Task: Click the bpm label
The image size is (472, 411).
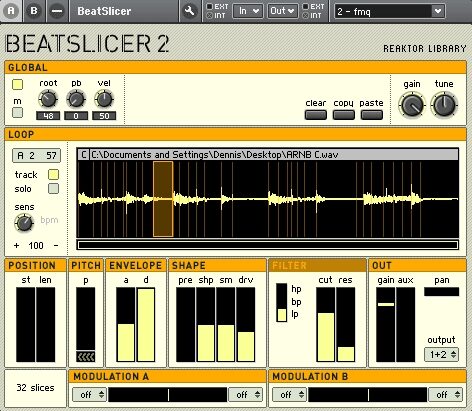Action: coord(49,220)
